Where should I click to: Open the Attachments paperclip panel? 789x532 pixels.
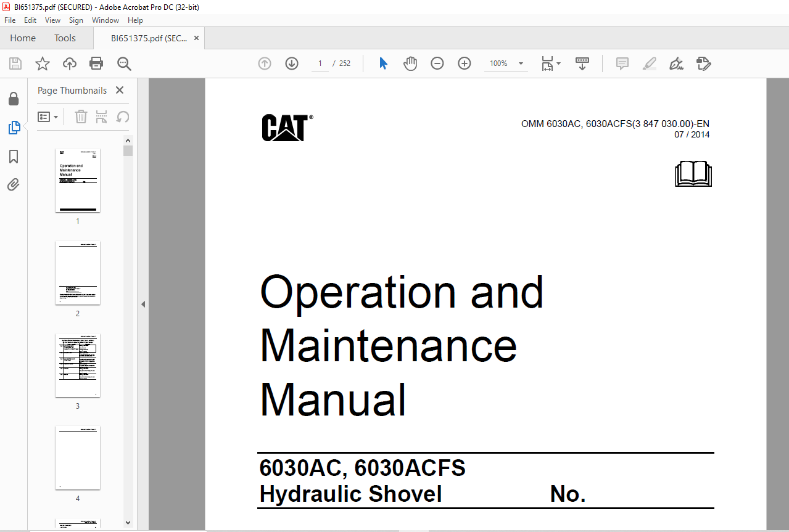click(x=14, y=184)
